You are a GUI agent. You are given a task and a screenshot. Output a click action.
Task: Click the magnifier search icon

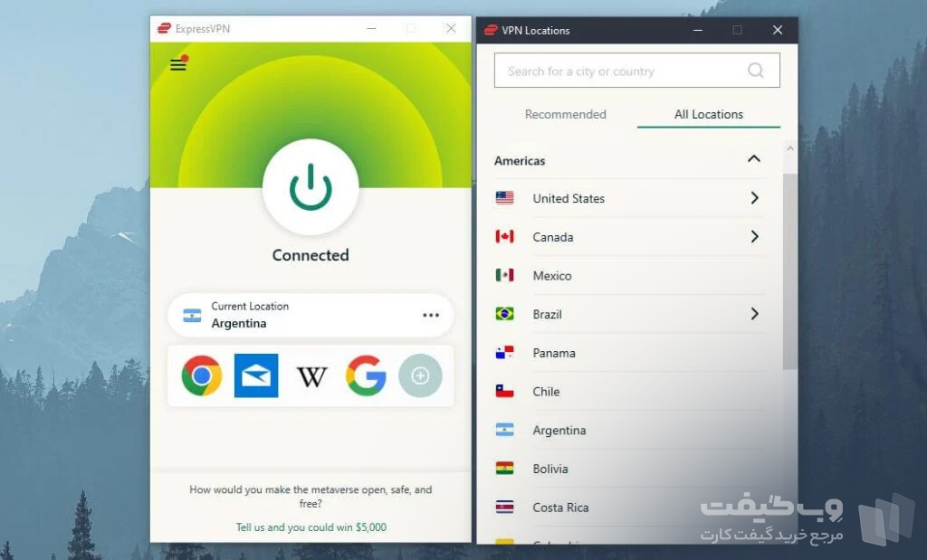[756, 71]
